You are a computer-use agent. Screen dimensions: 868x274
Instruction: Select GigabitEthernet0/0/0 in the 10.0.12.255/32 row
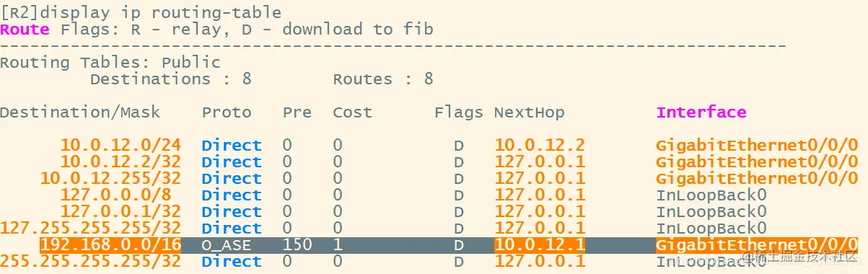757,179
